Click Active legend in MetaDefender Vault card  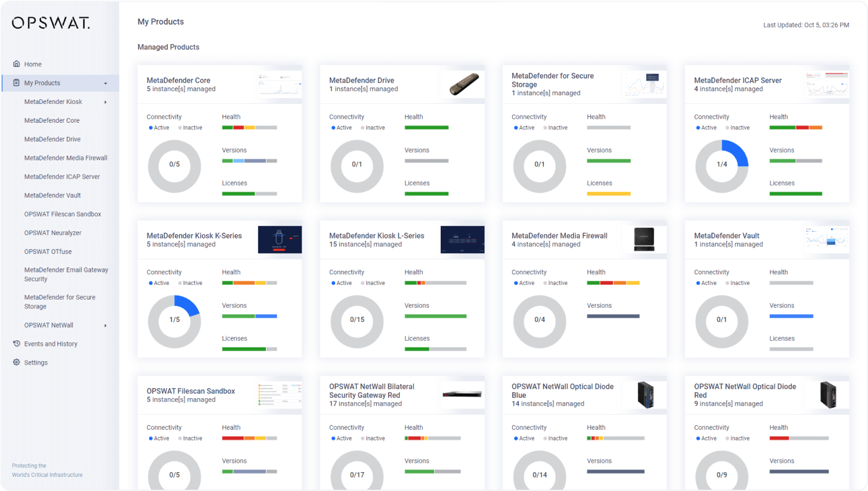707,283
